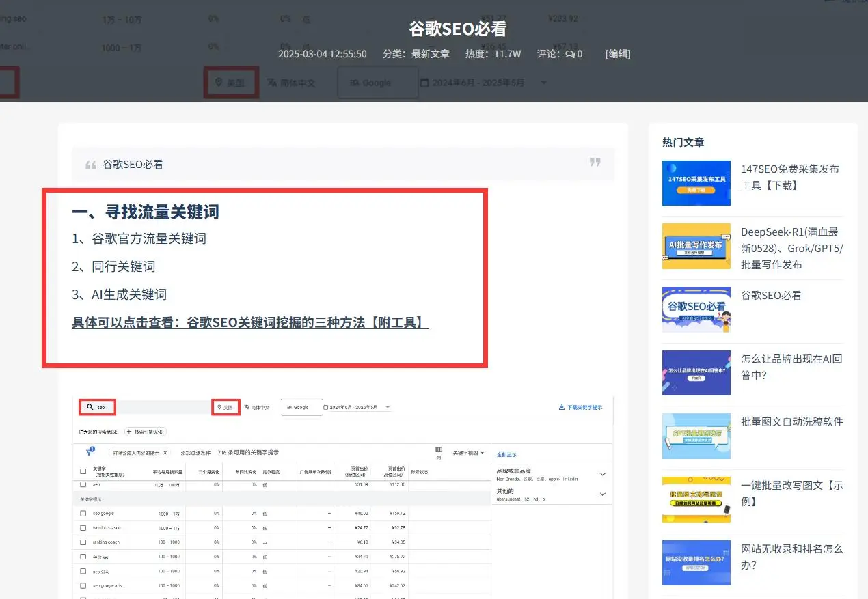Click the 热度：11.7W popularity text
868x599 pixels.
[493, 54]
